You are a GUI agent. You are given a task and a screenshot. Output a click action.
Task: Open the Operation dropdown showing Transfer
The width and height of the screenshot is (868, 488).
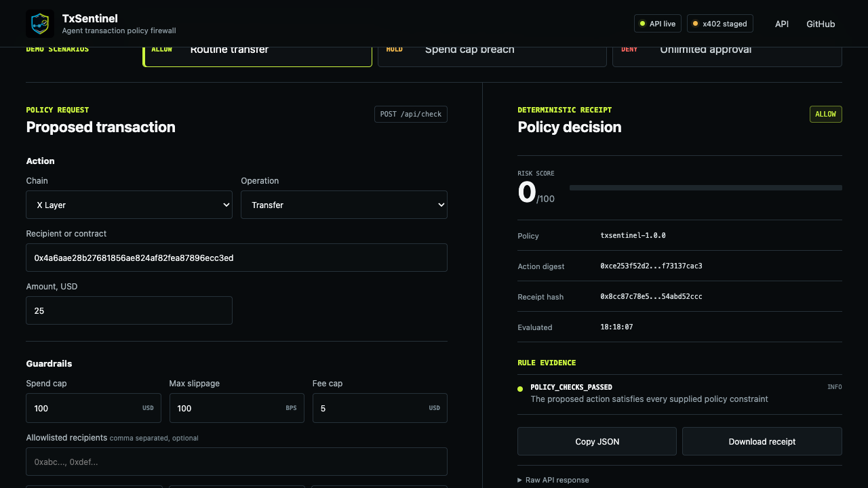pos(344,205)
